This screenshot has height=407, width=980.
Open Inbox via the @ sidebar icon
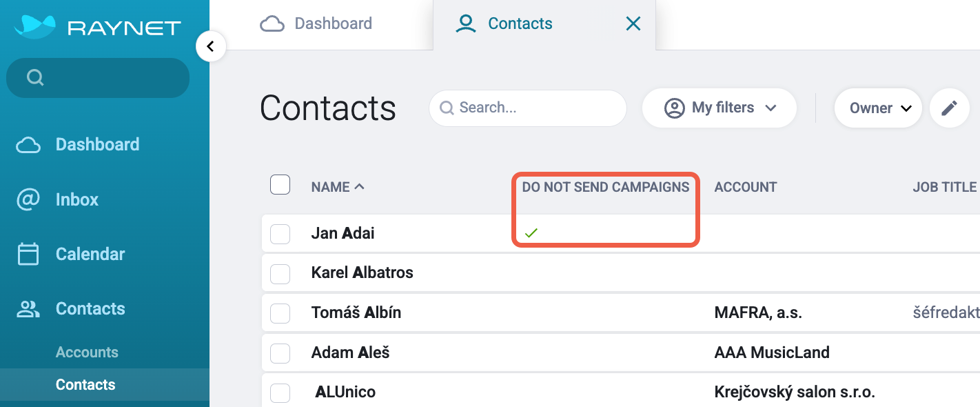28,199
